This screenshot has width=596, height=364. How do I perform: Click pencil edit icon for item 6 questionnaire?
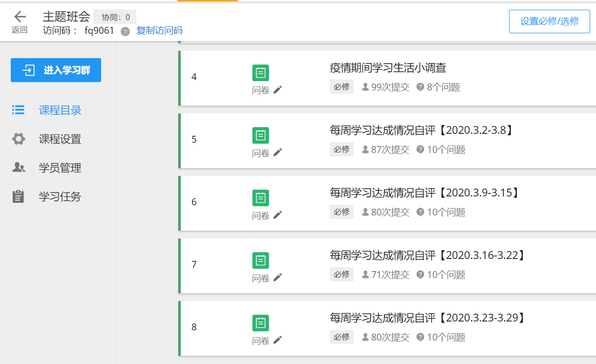pyautogui.click(x=277, y=214)
